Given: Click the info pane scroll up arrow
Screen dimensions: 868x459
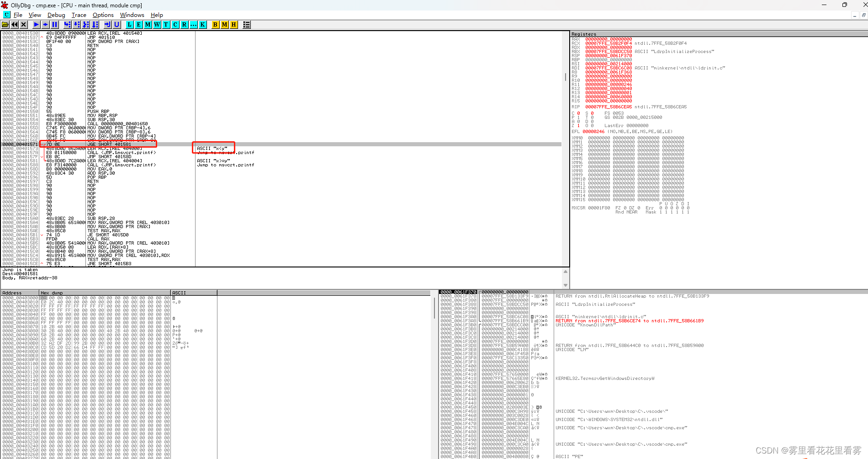Looking at the screenshot, I should coord(566,272).
